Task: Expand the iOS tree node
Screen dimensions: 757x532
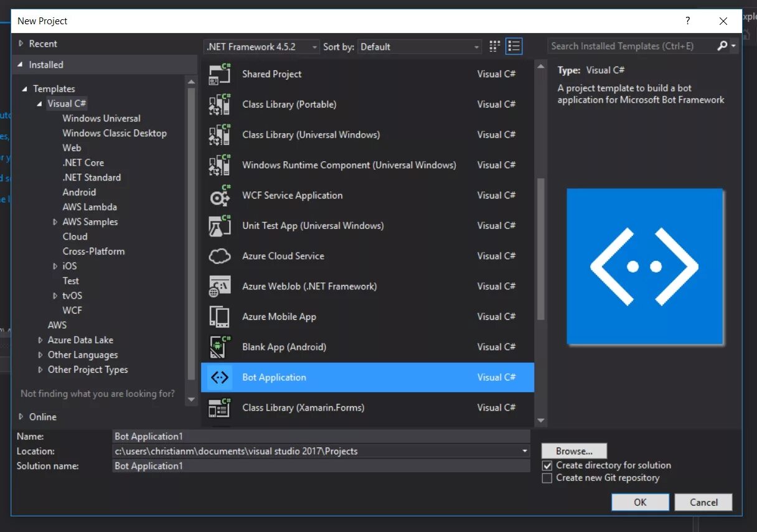Action: pyautogui.click(x=55, y=266)
